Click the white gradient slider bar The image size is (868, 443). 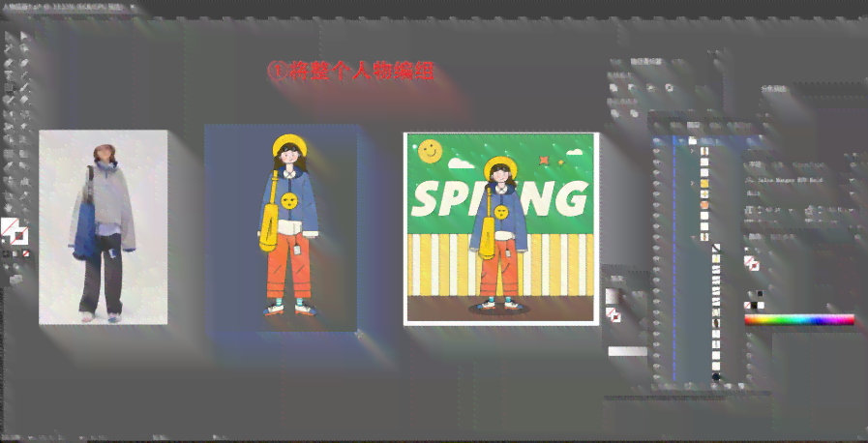coord(627,351)
